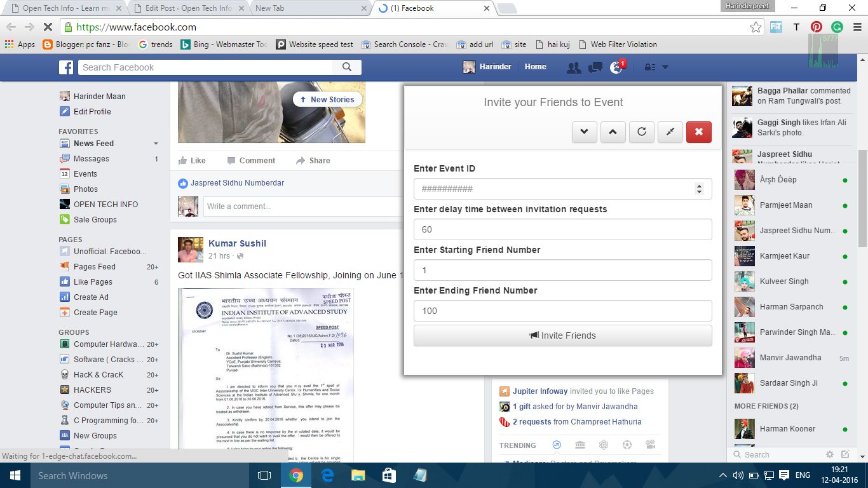
Task: Click the shrink arrows button in Invite dialog
Action: point(670,132)
